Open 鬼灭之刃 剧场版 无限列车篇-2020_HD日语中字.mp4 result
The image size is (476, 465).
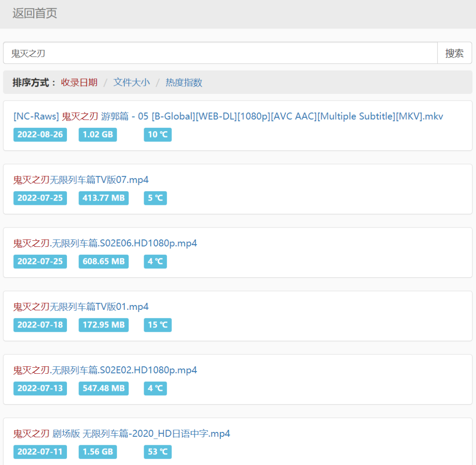point(122,433)
